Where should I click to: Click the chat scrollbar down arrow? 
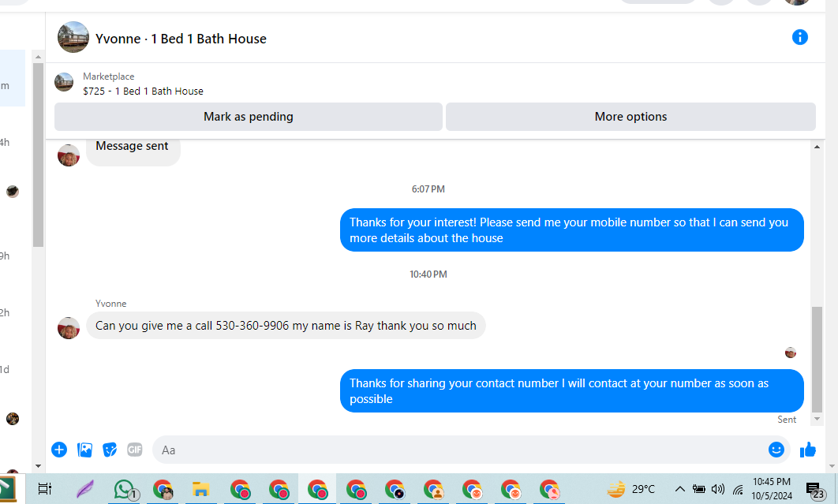pyautogui.click(x=817, y=420)
